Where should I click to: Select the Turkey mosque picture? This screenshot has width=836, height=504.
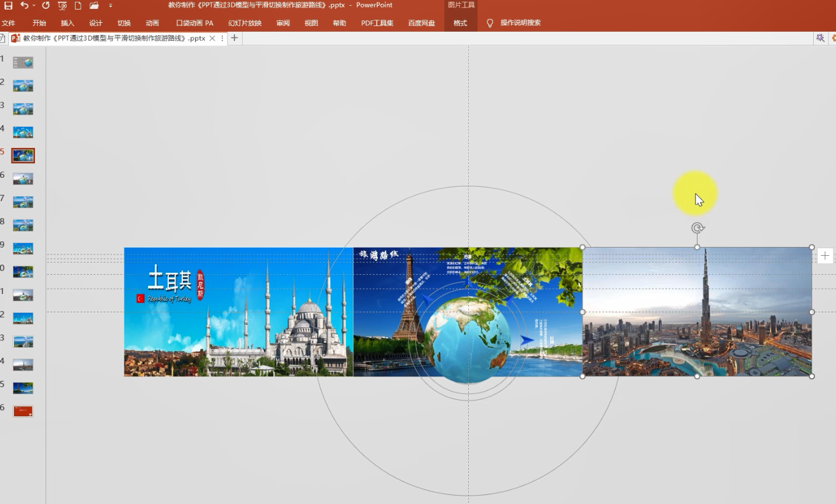[238, 312]
